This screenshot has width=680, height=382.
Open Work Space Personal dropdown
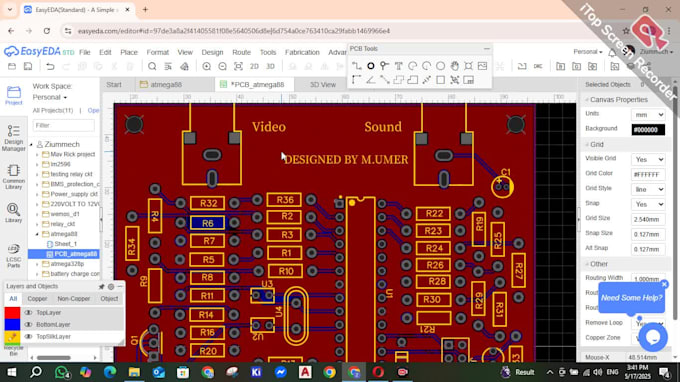(x=50, y=97)
